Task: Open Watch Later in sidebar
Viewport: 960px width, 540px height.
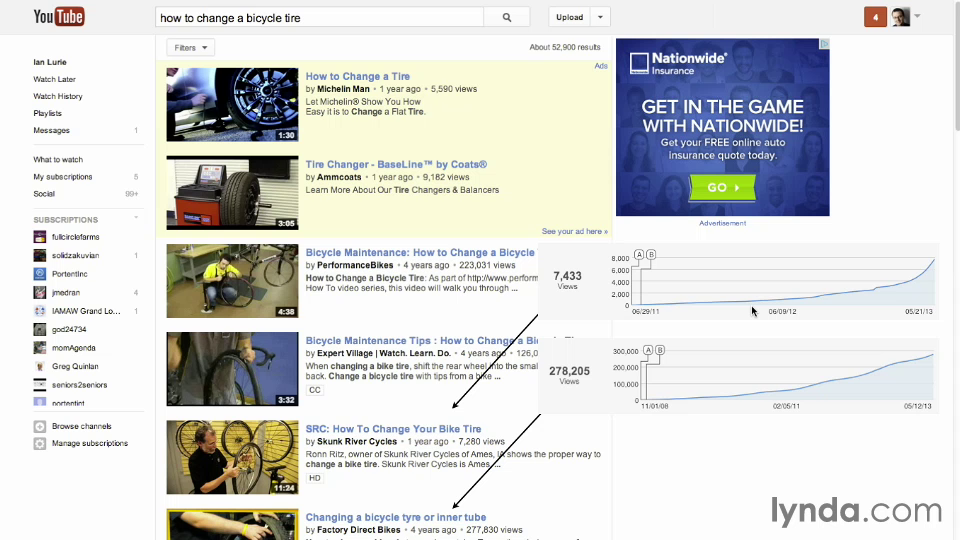Action: click(x=54, y=79)
